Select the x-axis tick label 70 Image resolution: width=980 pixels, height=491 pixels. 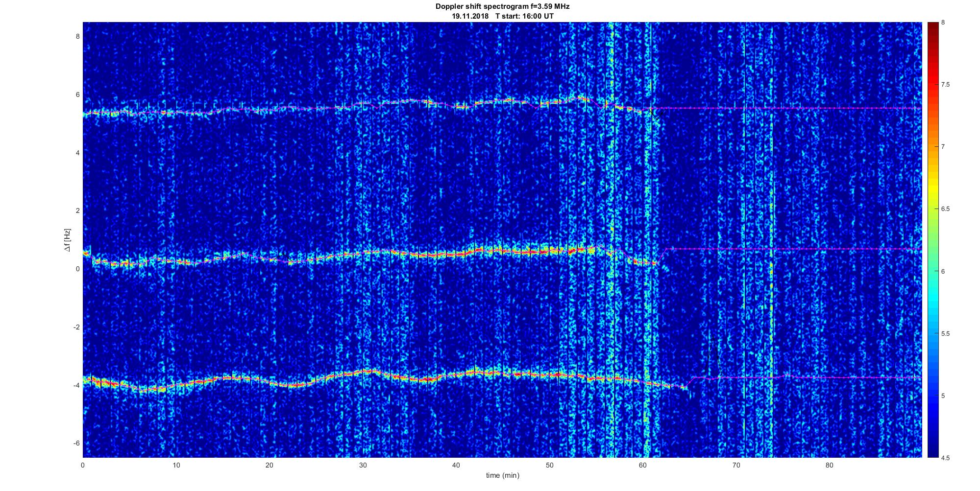pyautogui.click(x=736, y=465)
